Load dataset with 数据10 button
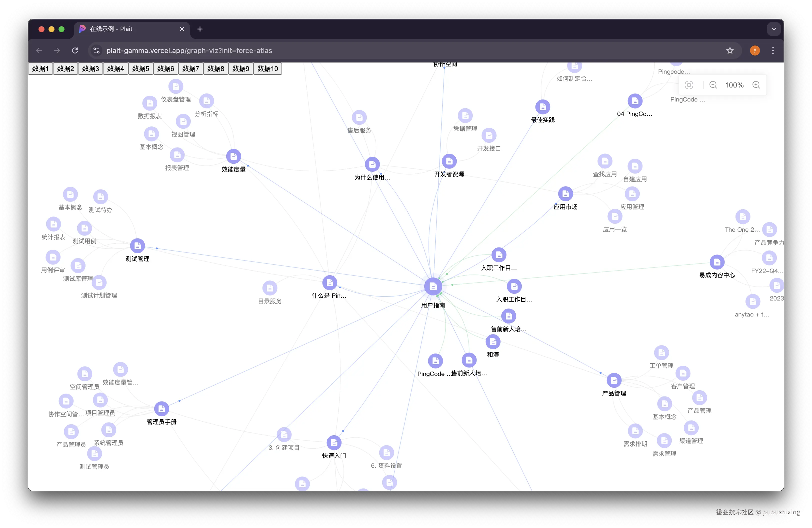The width and height of the screenshot is (812, 528). coord(267,68)
